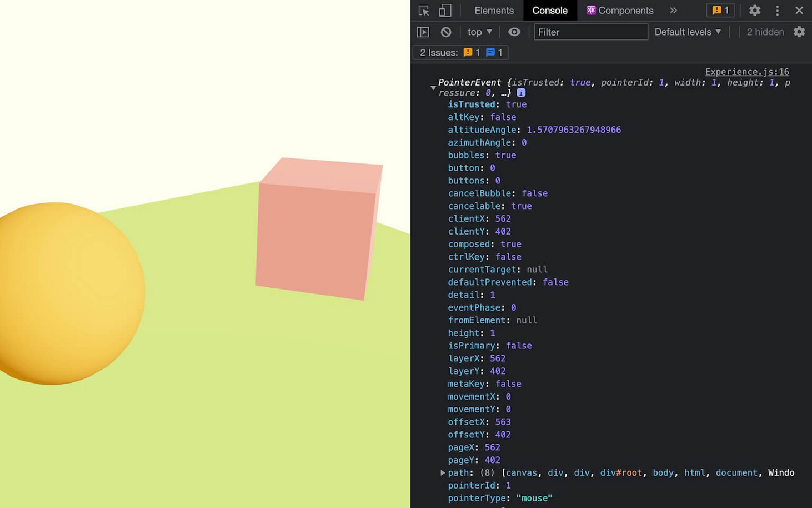The width and height of the screenshot is (812, 508).
Task: Click the info badge beside PointerEvent summary
Action: click(x=521, y=93)
